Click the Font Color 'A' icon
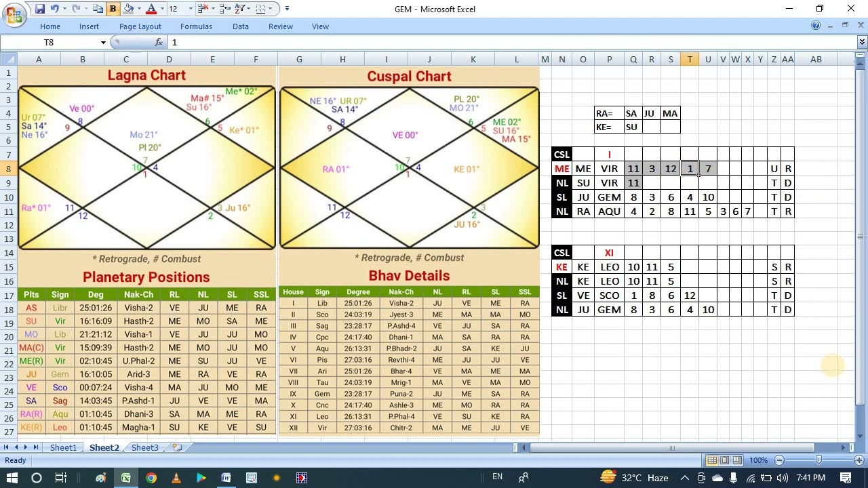 click(151, 9)
